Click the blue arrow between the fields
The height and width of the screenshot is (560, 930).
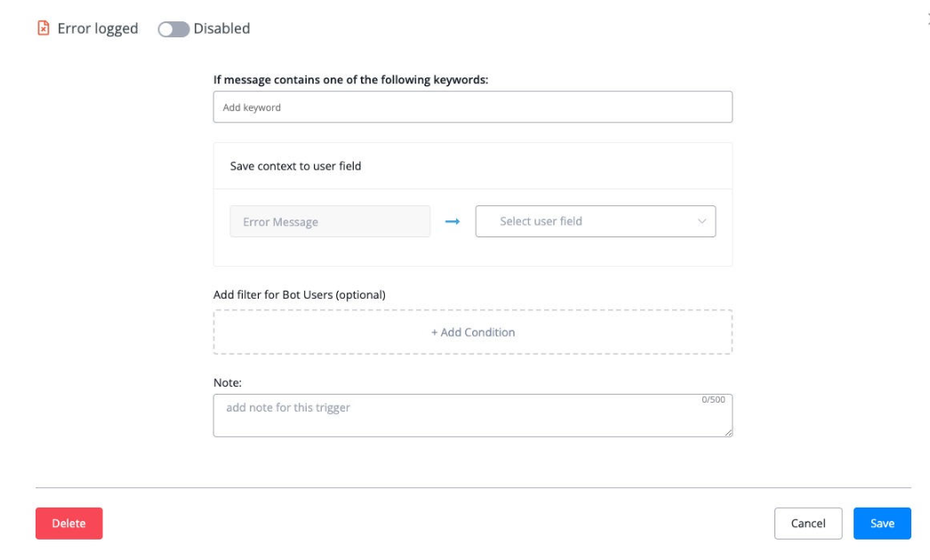[453, 221]
